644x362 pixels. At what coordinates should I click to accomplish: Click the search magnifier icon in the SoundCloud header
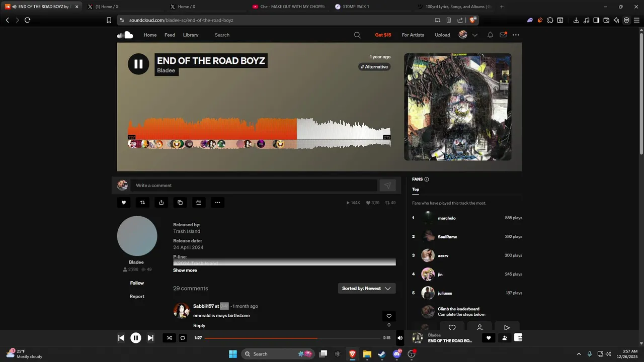(x=357, y=35)
